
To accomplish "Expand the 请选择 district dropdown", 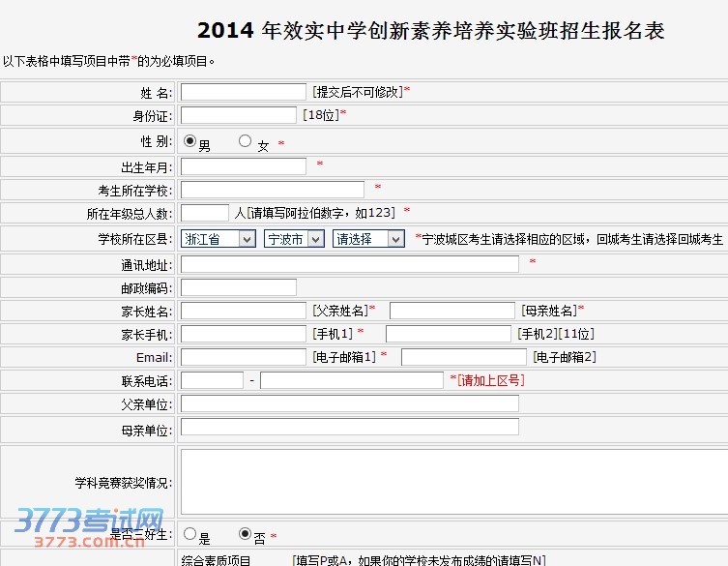I will 368,239.
